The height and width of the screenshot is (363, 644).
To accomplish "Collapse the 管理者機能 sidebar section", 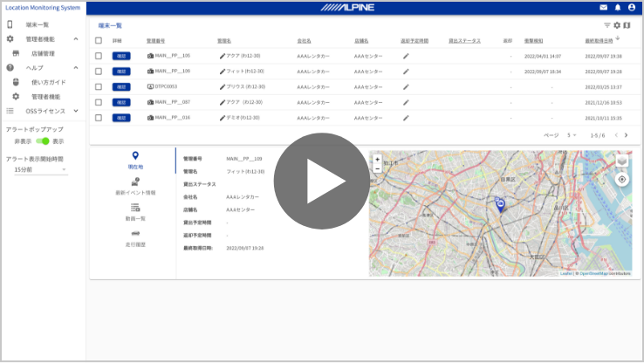I will 76,39.
